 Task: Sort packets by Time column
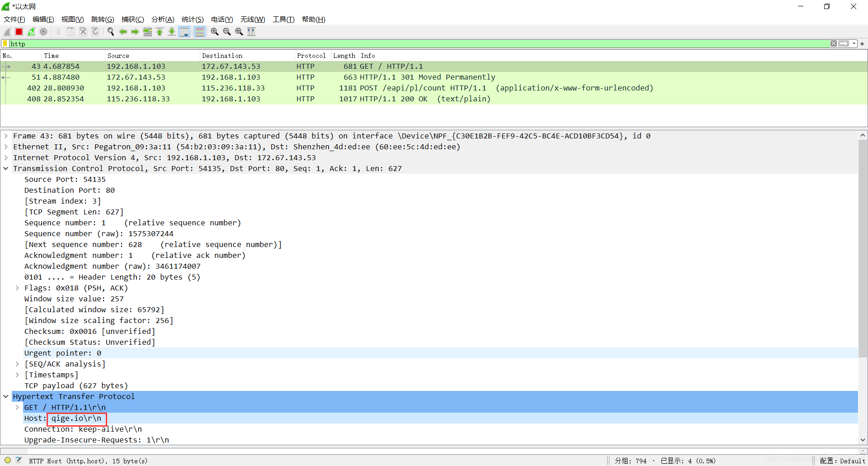pos(73,56)
